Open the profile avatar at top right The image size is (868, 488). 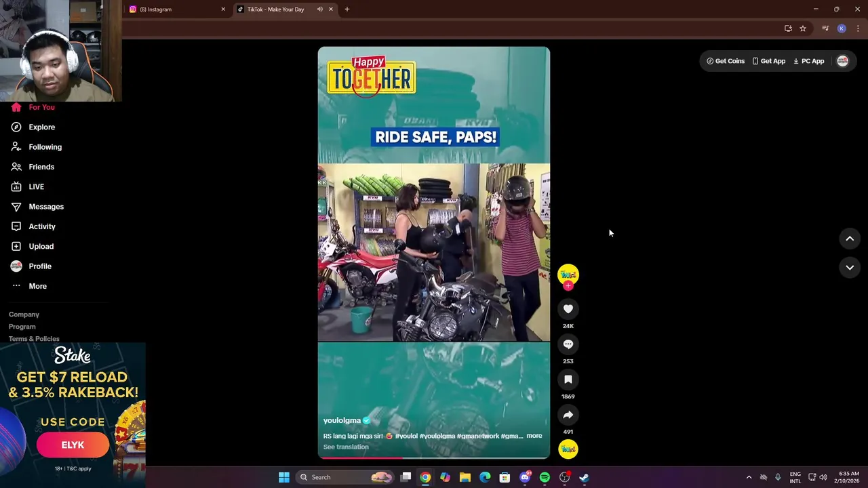click(842, 61)
